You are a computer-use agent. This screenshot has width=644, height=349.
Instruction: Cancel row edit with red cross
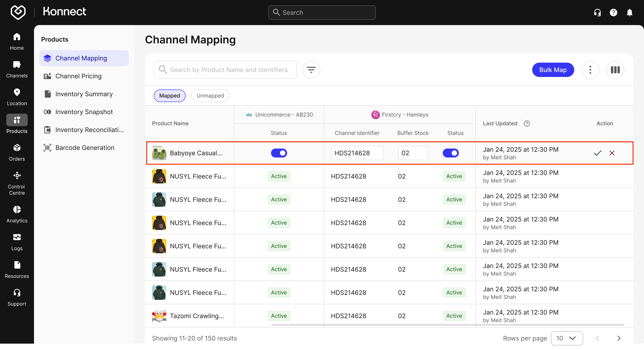[x=612, y=153]
